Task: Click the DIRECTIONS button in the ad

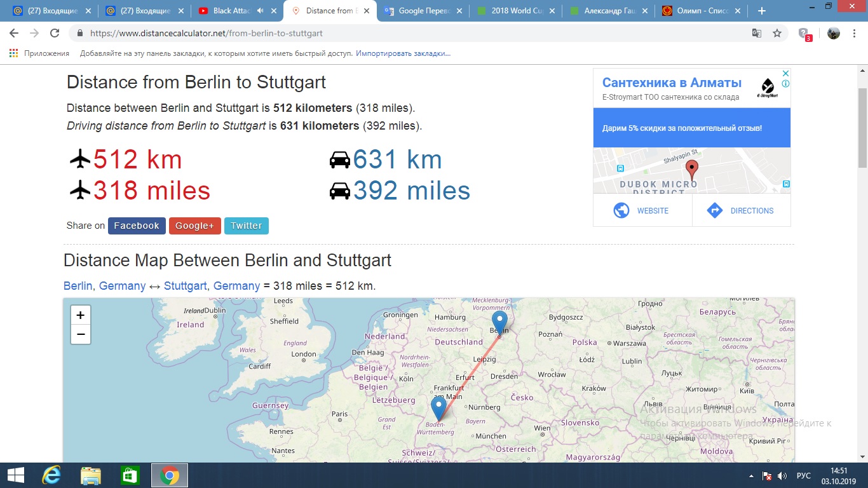Action: 742,210
